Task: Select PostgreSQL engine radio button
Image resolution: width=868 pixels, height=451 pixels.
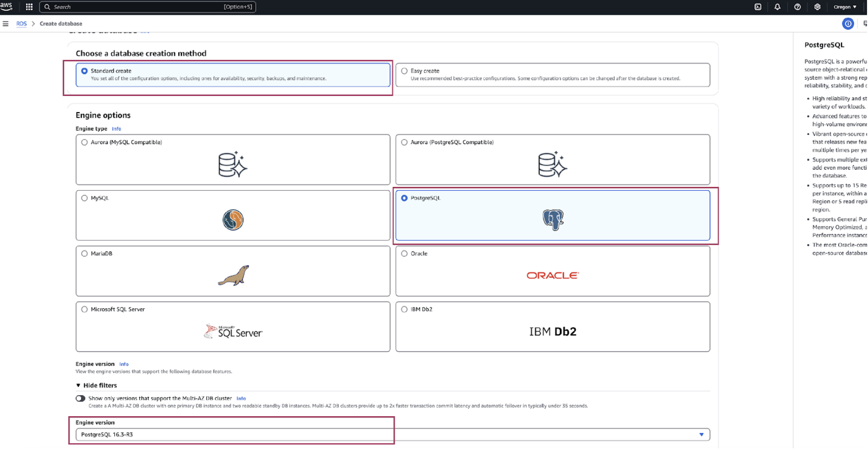Action: coord(405,198)
